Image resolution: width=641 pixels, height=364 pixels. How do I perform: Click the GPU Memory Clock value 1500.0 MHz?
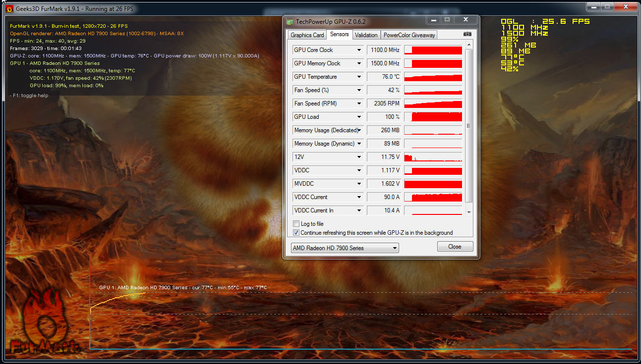pyautogui.click(x=384, y=63)
